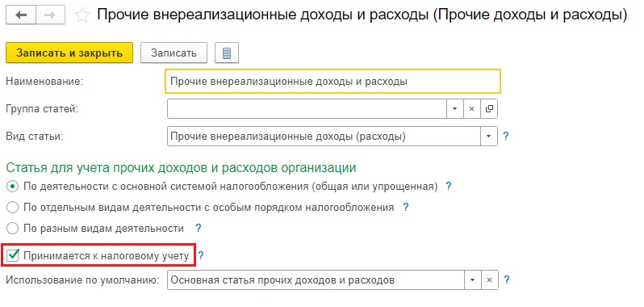
Task: Open the Группа статей item form icon
Action: click(x=489, y=109)
